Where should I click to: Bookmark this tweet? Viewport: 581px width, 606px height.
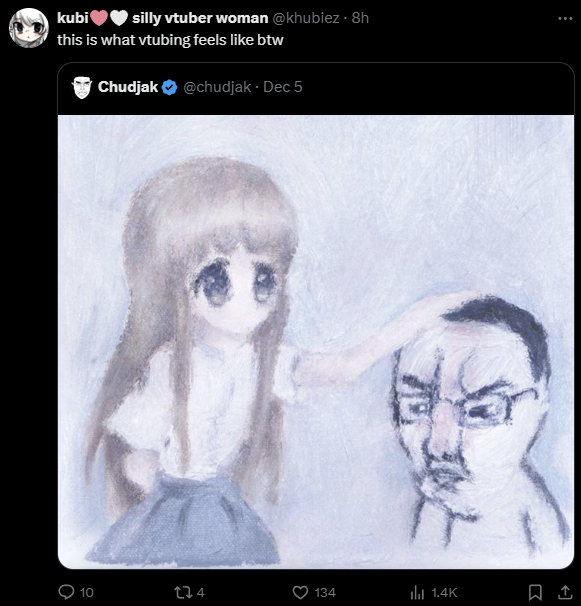click(x=535, y=592)
